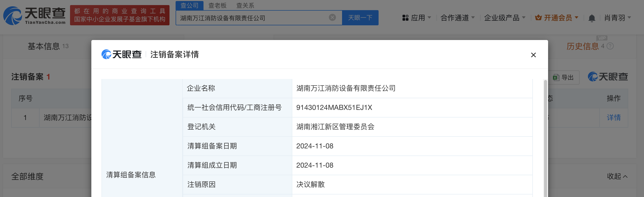Expand the 合作通道 dropdown

tap(457, 18)
